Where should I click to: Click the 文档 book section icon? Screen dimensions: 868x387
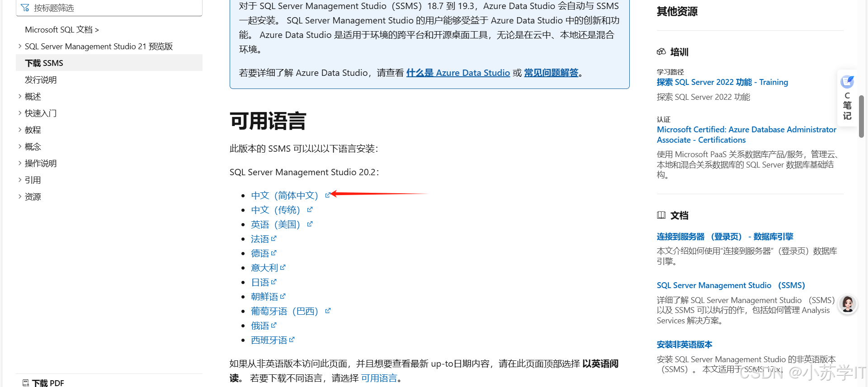point(661,215)
